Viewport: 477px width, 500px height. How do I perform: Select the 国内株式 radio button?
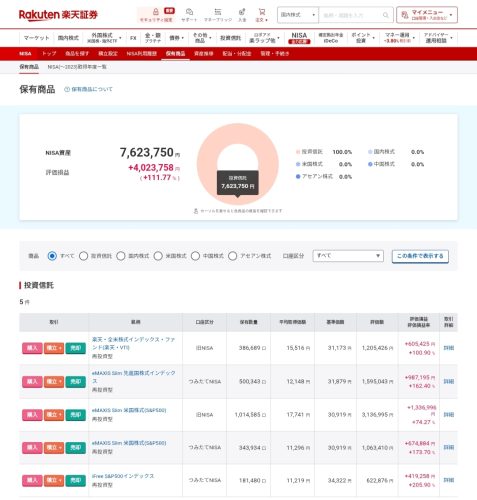tap(121, 256)
